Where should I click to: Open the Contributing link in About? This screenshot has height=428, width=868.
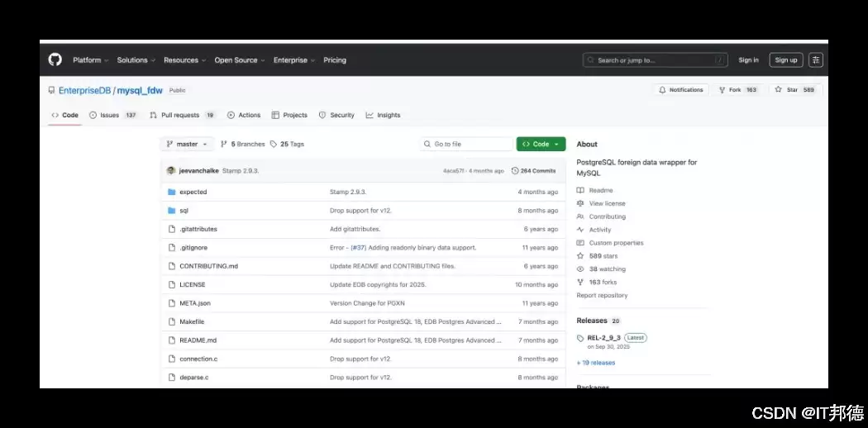click(x=601, y=216)
